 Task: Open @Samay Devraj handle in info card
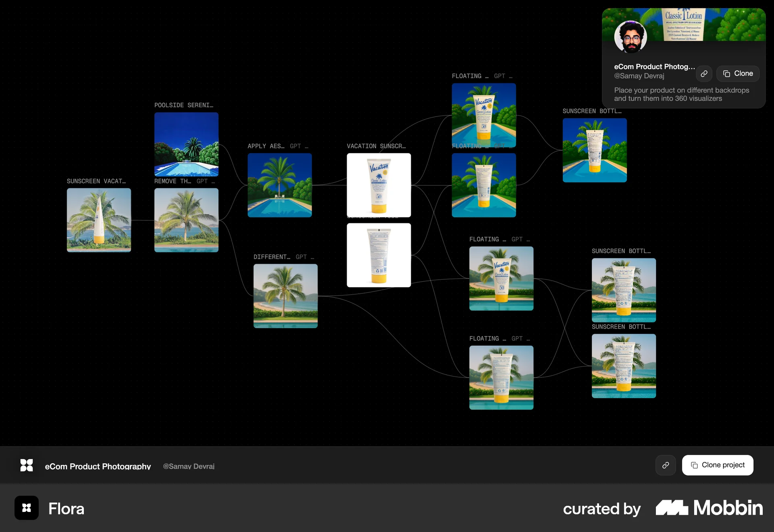point(639,76)
